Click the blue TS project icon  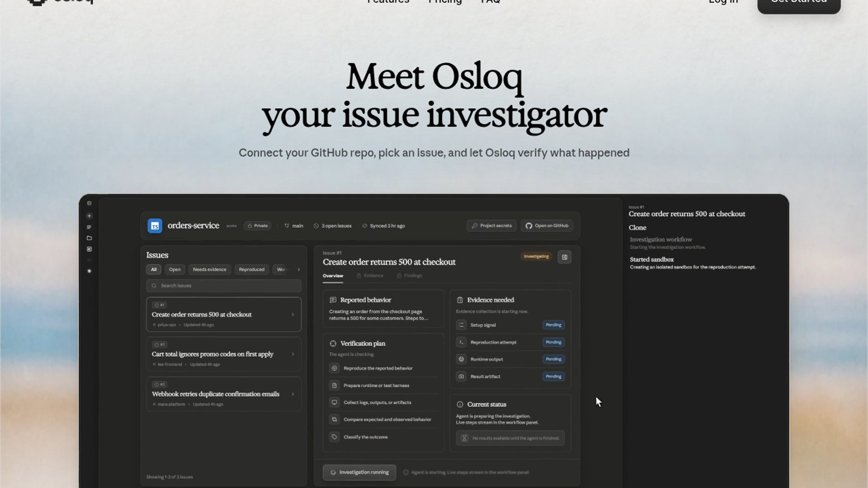click(x=155, y=225)
